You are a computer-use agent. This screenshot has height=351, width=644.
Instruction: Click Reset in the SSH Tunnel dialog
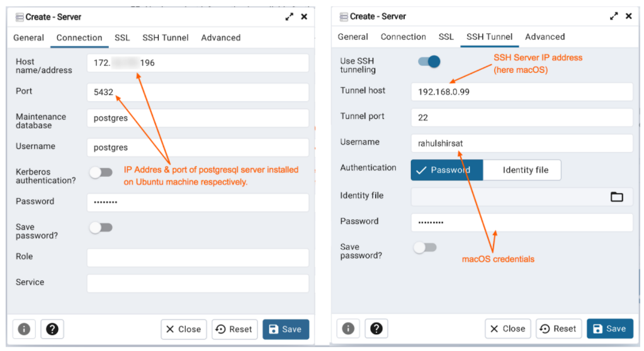(x=558, y=328)
